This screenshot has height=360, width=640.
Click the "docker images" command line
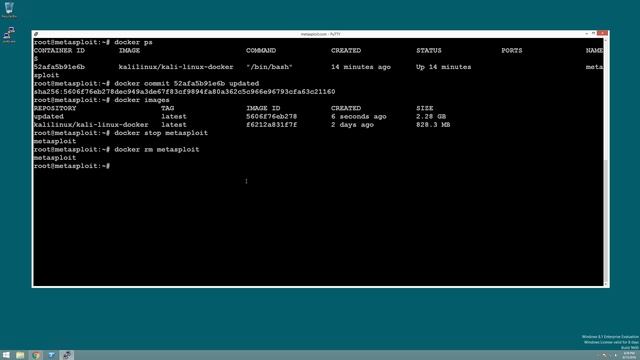click(x=102, y=100)
